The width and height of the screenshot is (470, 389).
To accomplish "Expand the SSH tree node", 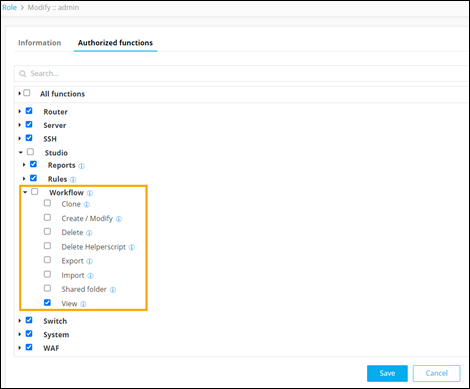I will 20,138.
